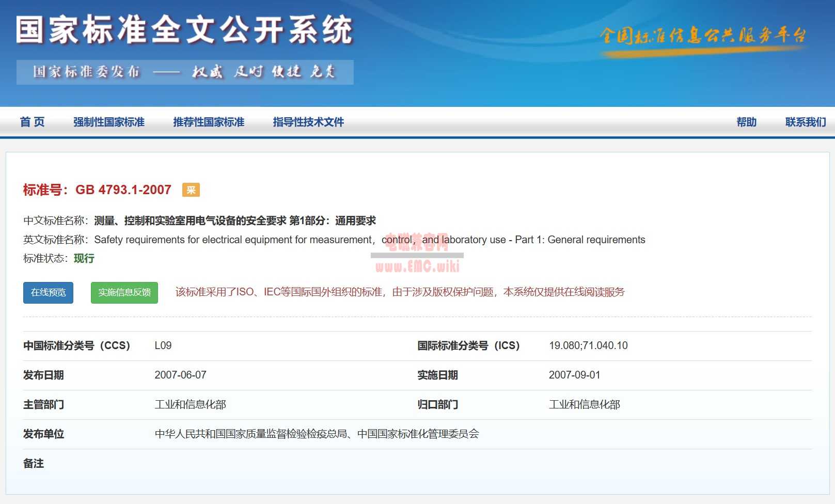Screen dimensions: 835x504
Task: Click the ICS value 19.080;71.040.10
Action: click(588, 345)
